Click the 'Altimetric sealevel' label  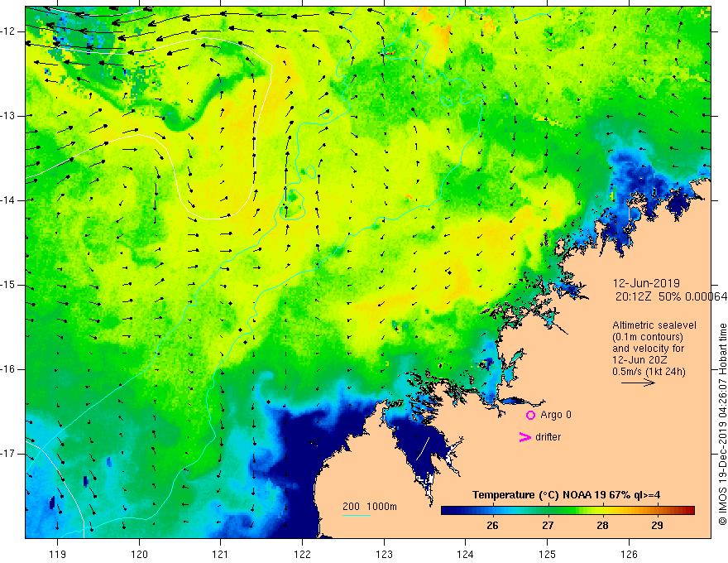654,325
